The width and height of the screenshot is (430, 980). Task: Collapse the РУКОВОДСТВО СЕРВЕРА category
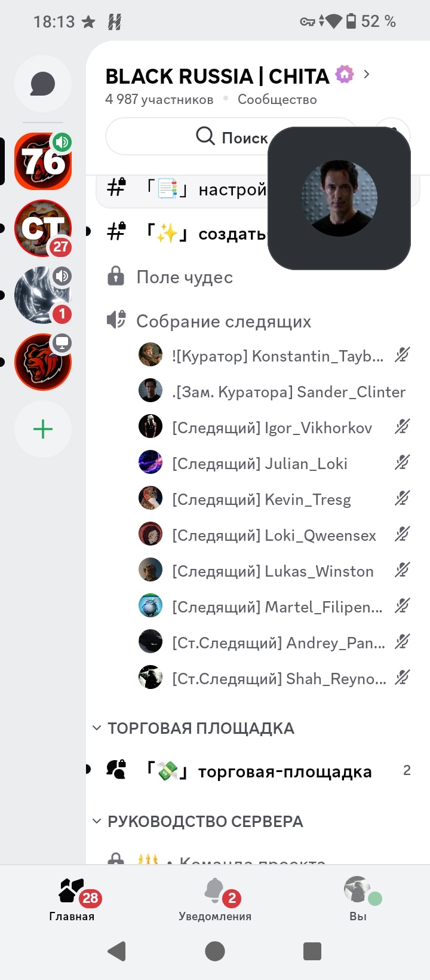tap(198, 822)
